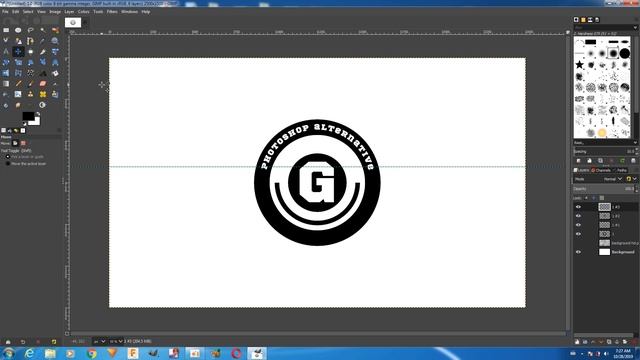Switch to the Patterns tab in top dock
The image size is (640, 360).
pos(583,20)
